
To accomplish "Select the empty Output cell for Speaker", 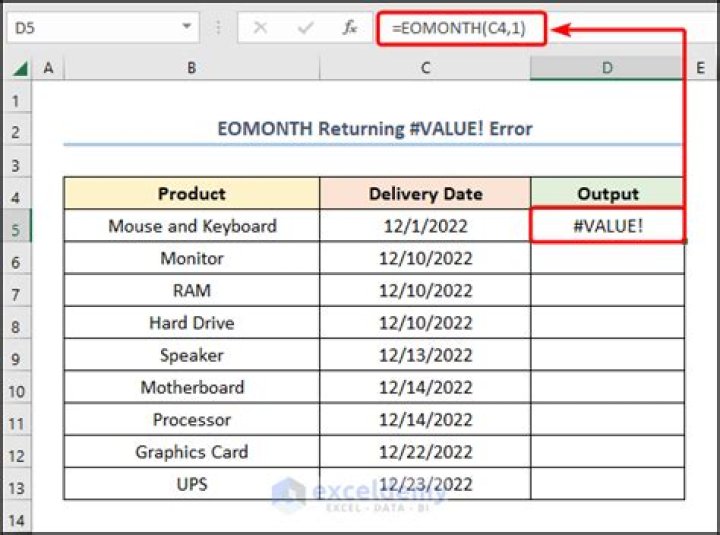I will click(x=607, y=355).
